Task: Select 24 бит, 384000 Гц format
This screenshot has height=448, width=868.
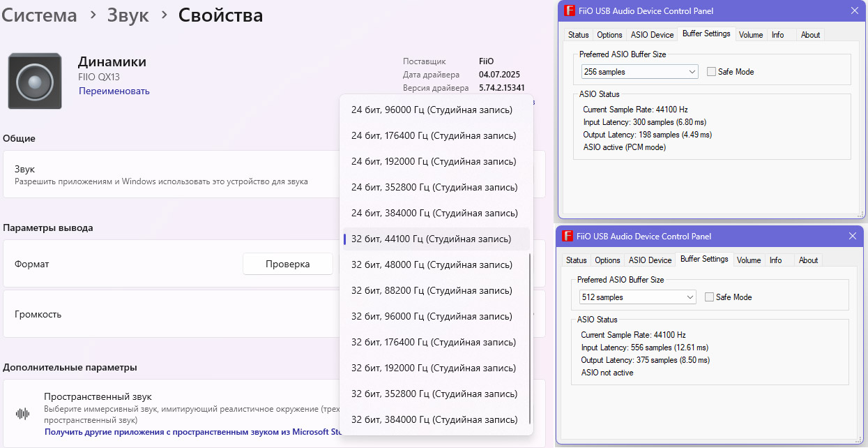Action: [x=436, y=213]
